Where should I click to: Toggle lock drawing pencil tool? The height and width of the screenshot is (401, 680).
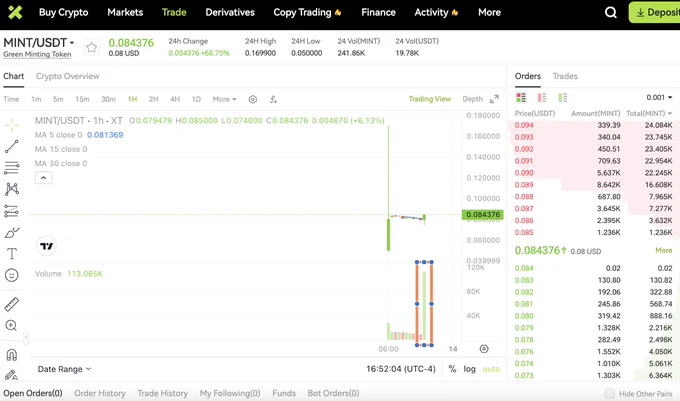point(11,375)
